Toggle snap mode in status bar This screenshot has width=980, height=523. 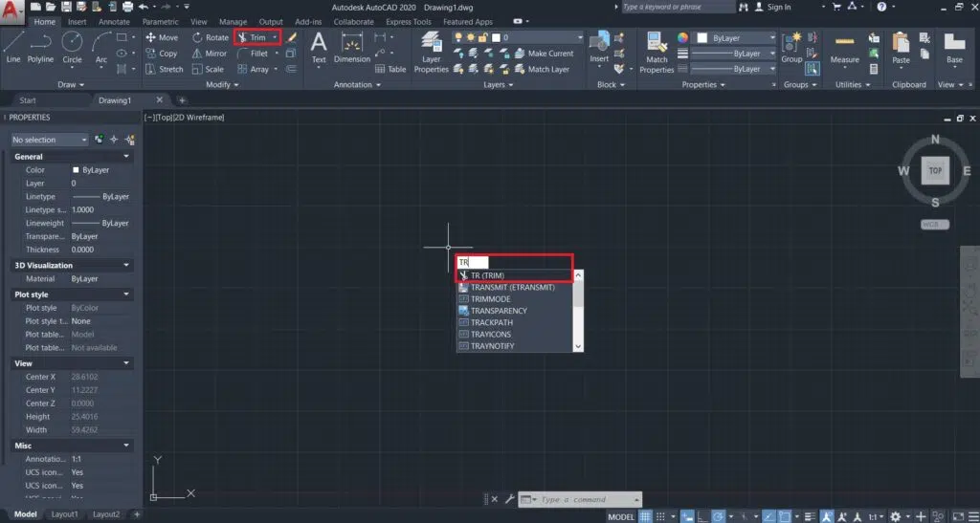tap(661, 516)
